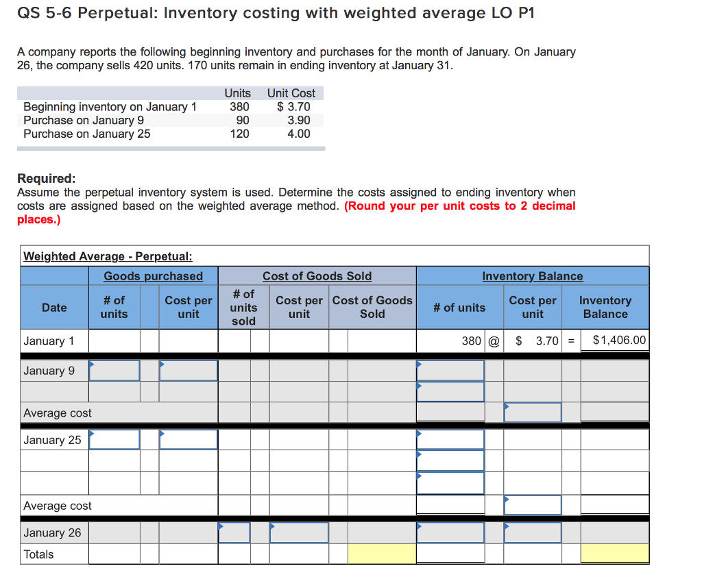This screenshot has height=588, width=702.
Task: Click the yellow Totals Inventory Balance cell
Action: (615, 553)
